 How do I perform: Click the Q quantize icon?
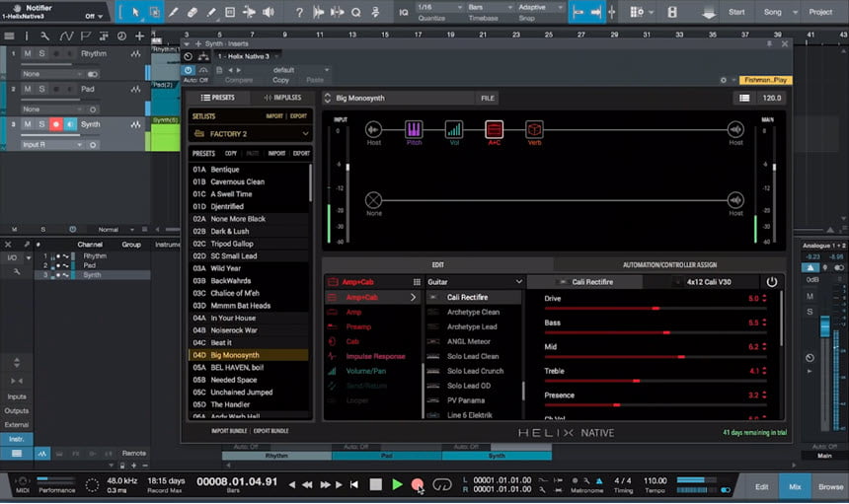[355, 12]
